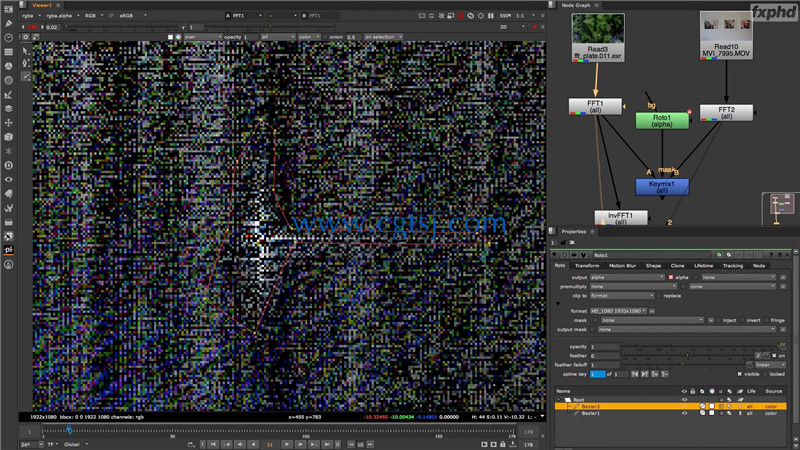Open the Color nodes menu icon
The image size is (800, 450).
tap(8, 66)
